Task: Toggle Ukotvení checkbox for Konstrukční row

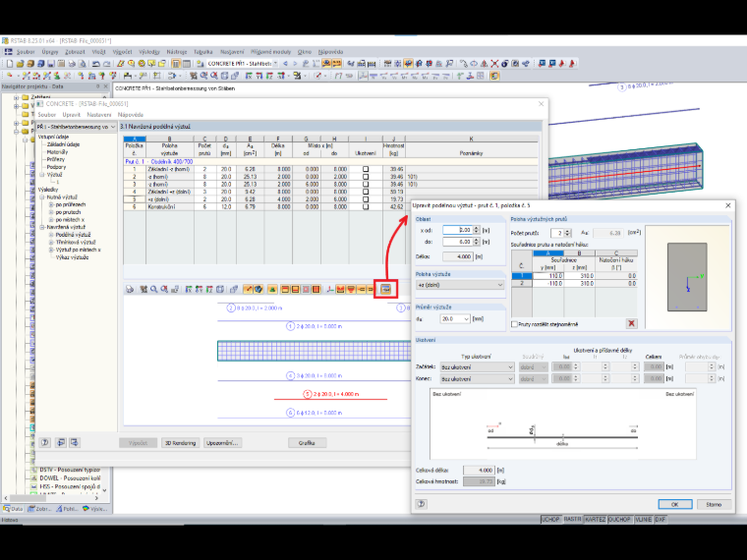Action: pos(366,207)
